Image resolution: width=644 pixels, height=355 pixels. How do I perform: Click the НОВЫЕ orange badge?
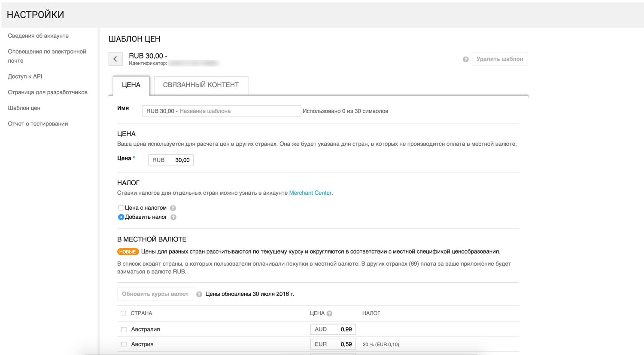pos(128,252)
